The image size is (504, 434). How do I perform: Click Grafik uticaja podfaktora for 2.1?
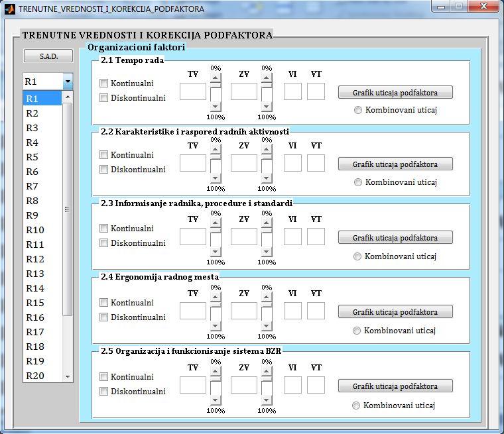pyautogui.click(x=395, y=93)
